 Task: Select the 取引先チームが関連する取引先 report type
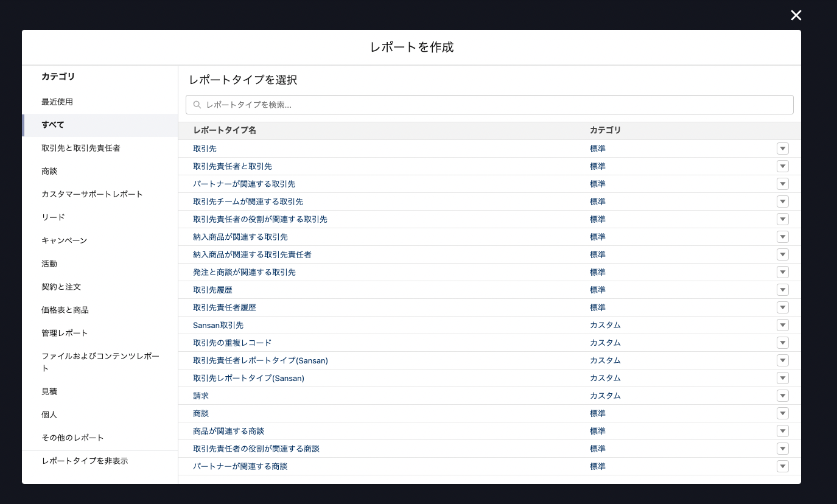coord(248,201)
